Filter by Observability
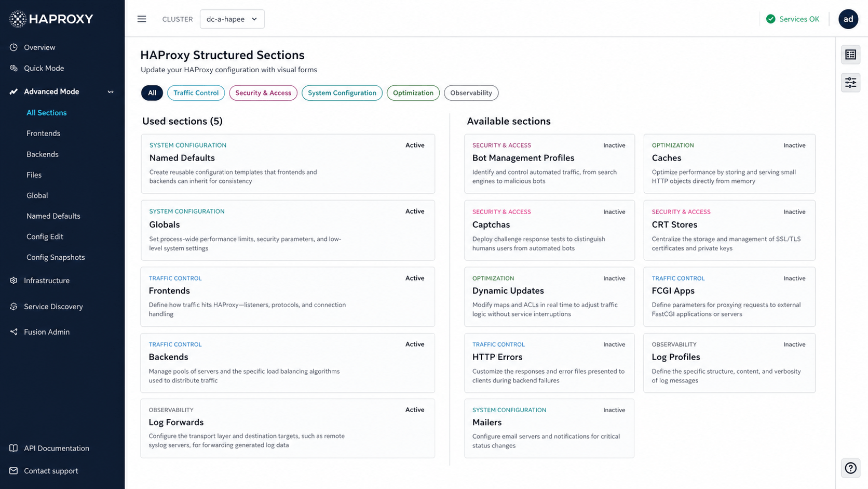Image resolution: width=868 pixels, height=489 pixels. (471, 93)
